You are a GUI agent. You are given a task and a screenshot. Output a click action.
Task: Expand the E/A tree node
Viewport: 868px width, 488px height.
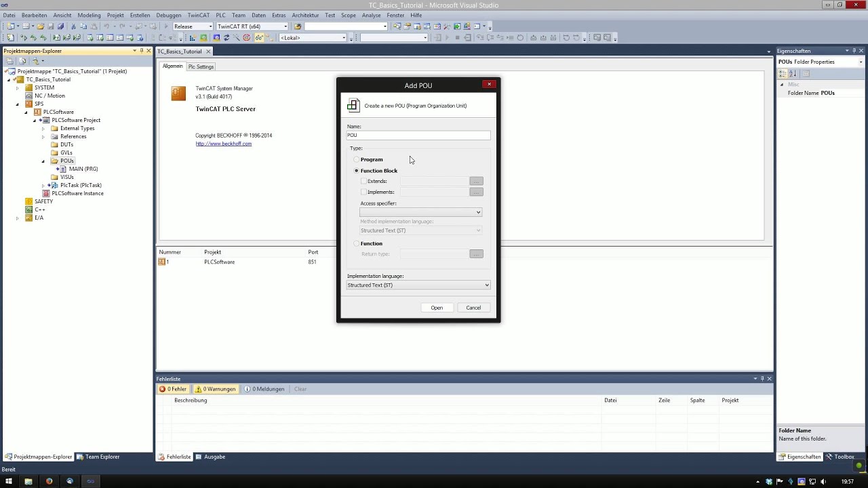click(18, 218)
